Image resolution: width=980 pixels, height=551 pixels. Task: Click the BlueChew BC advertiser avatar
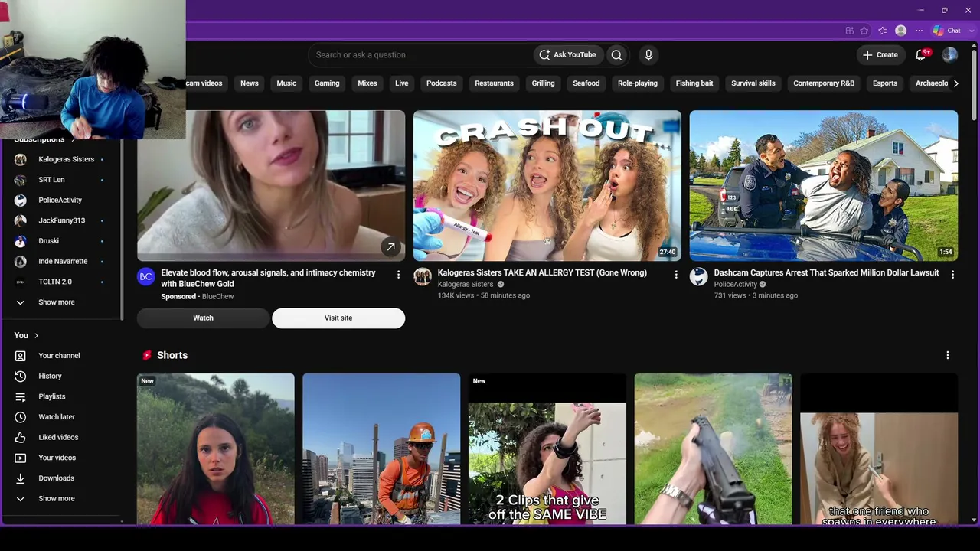pyautogui.click(x=146, y=277)
